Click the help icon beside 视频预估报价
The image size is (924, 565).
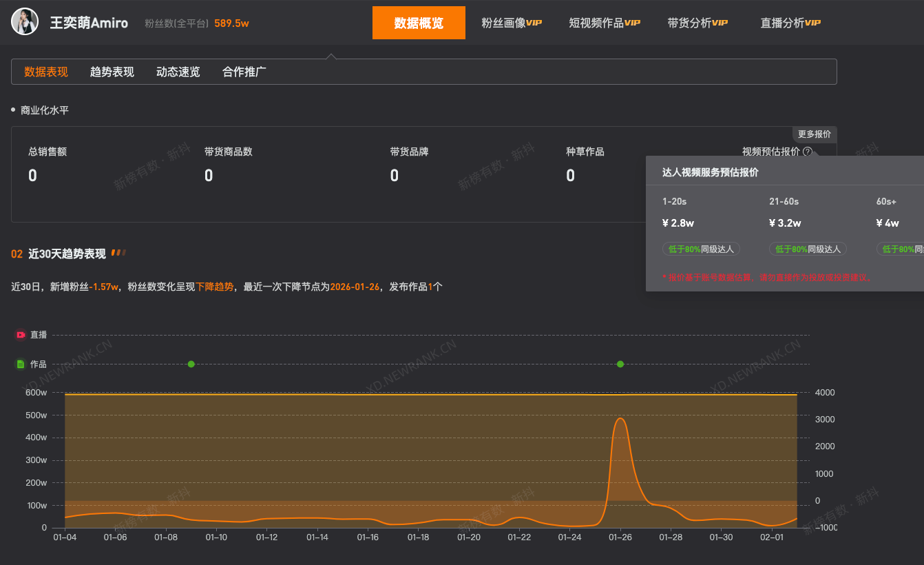(x=806, y=151)
